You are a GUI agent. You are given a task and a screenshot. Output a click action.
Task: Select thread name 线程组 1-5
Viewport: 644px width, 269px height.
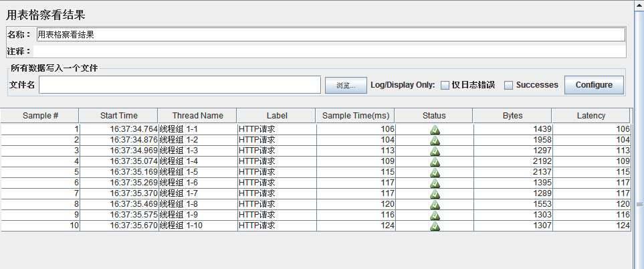point(179,172)
